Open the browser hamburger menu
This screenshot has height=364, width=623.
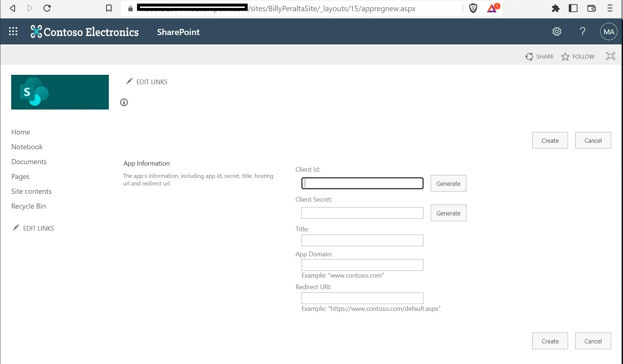tap(610, 8)
